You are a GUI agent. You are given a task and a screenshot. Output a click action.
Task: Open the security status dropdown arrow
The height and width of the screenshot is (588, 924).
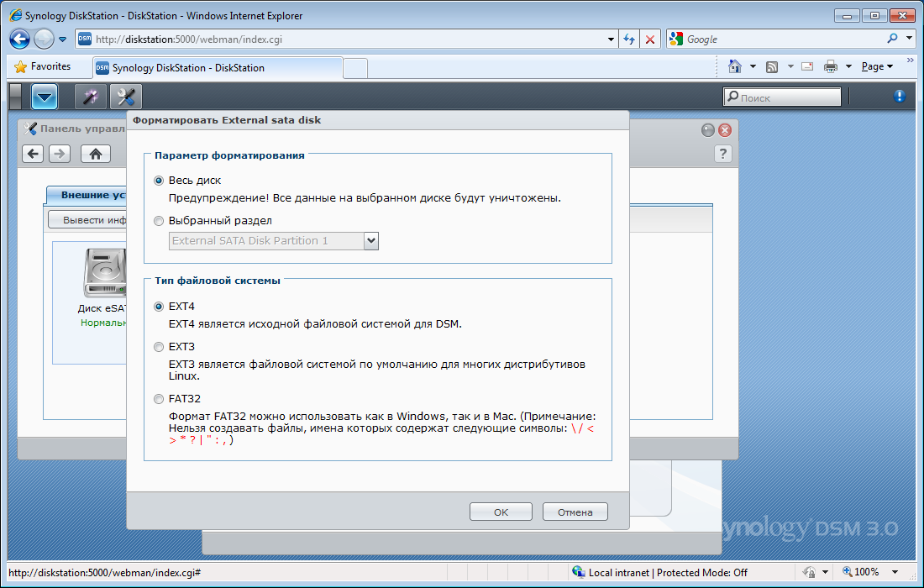click(x=825, y=572)
